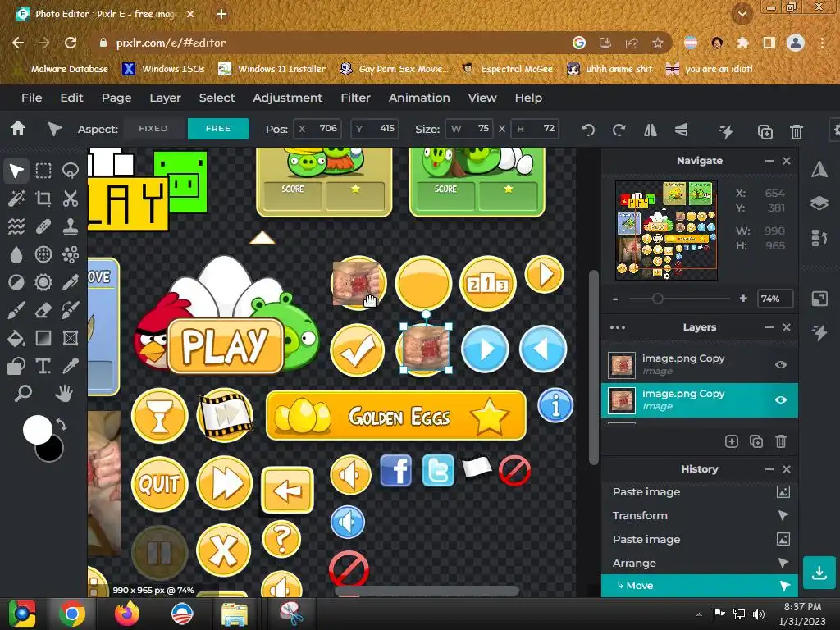Choose the FREE aspect option

pos(218,129)
